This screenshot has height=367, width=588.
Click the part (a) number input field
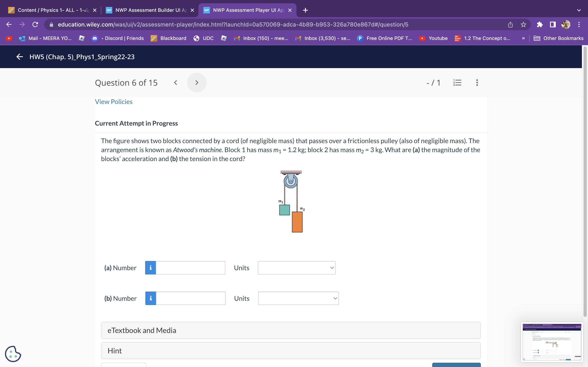click(x=190, y=268)
